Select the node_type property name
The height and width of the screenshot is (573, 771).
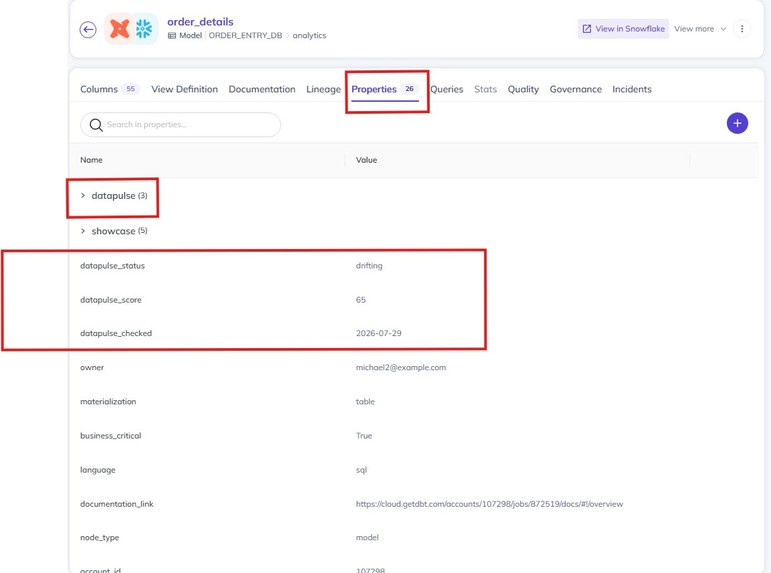pyautogui.click(x=100, y=538)
